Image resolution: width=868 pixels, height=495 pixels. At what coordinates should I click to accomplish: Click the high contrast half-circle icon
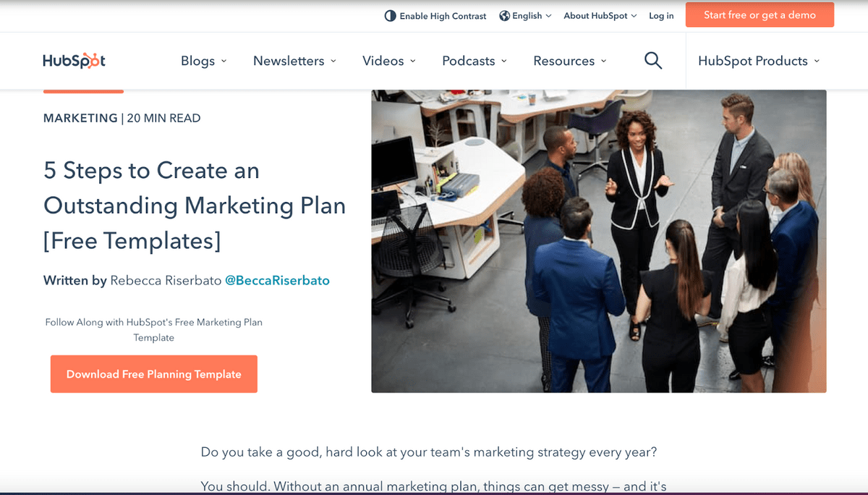(390, 16)
